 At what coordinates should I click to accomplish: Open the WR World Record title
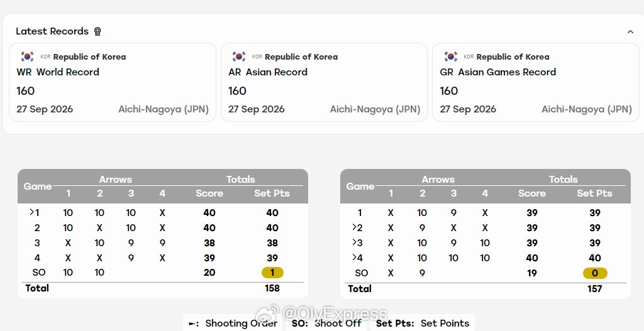tap(58, 72)
